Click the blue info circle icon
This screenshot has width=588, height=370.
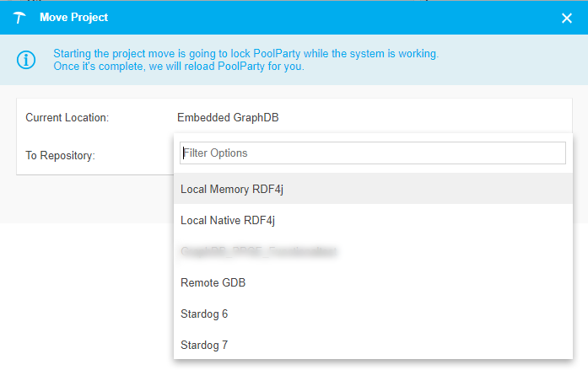coord(27,60)
